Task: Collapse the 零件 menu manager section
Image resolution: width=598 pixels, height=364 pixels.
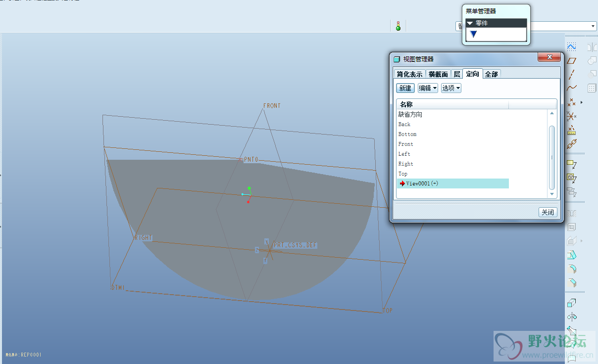Action: 470,23
